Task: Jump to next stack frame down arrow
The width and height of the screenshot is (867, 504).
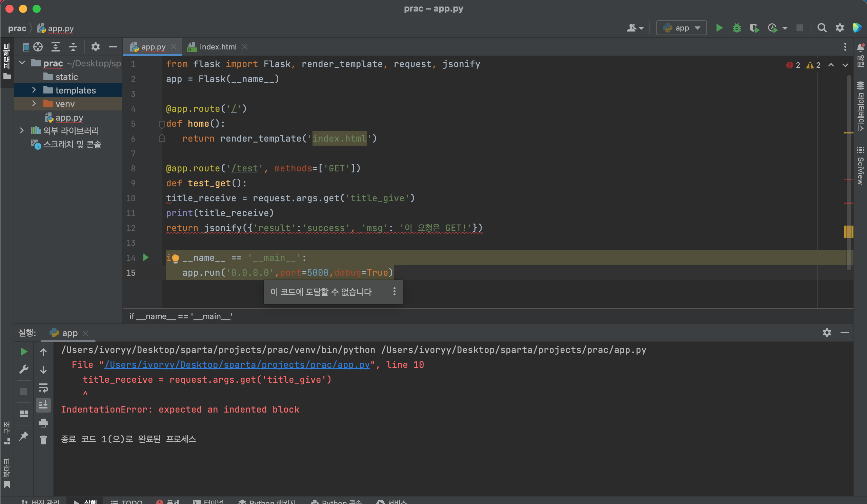Action: click(x=43, y=370)
